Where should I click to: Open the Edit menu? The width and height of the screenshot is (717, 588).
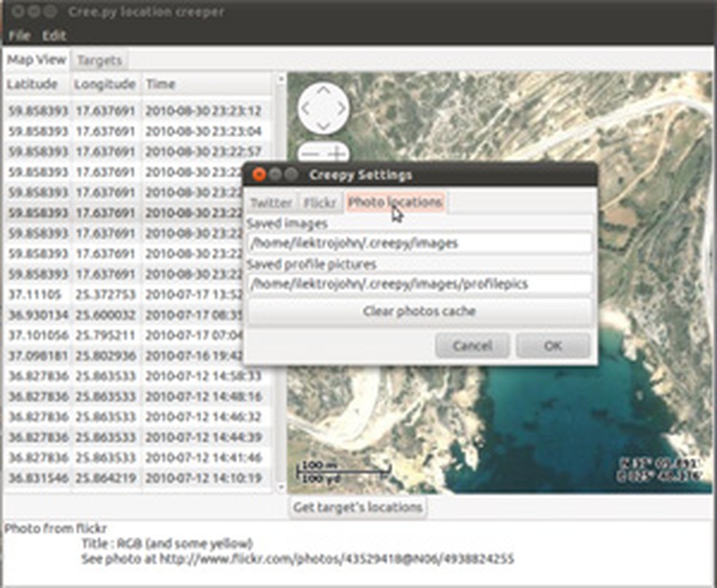pos(54,35)
